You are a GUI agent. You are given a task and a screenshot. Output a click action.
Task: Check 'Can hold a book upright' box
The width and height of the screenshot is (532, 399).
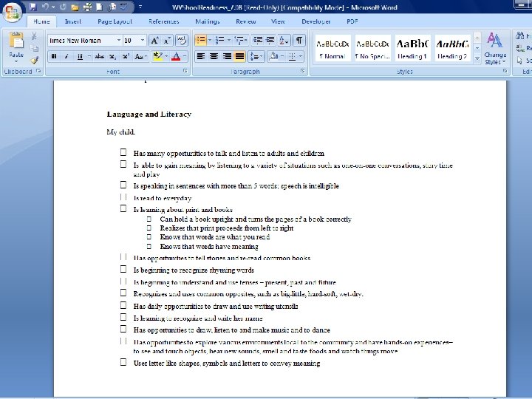(149, 219)
